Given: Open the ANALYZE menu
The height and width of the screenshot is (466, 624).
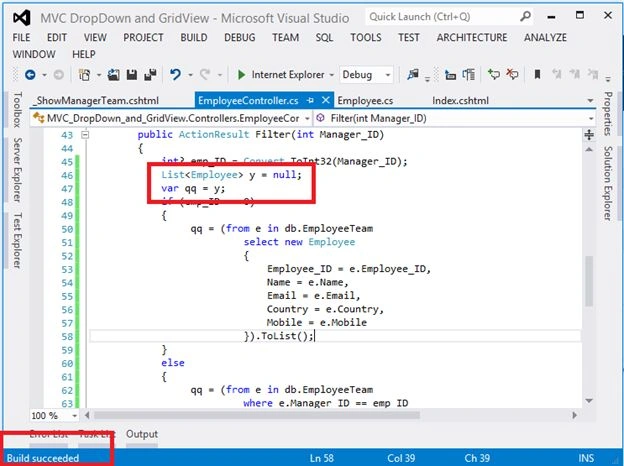Looking at the screenshot, I should point(545,37).
